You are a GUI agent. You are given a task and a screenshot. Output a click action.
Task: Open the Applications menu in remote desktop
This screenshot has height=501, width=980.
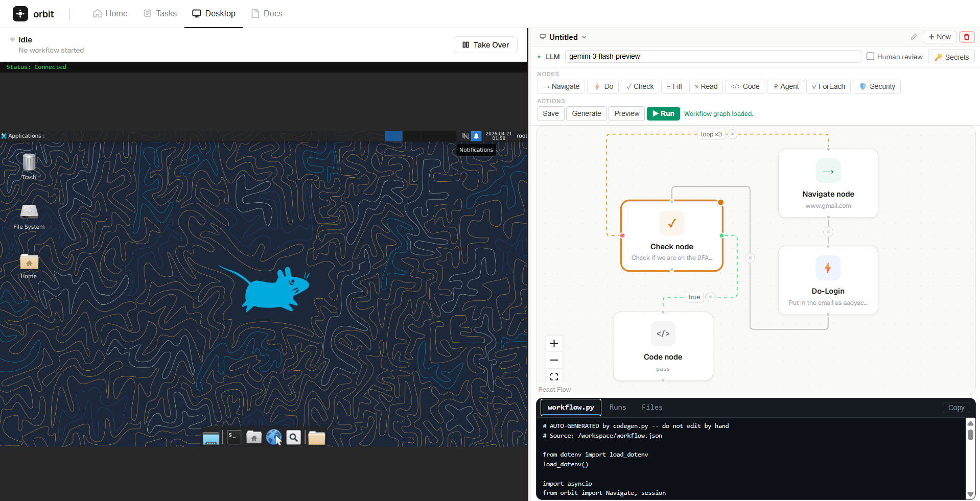(23, 136)
